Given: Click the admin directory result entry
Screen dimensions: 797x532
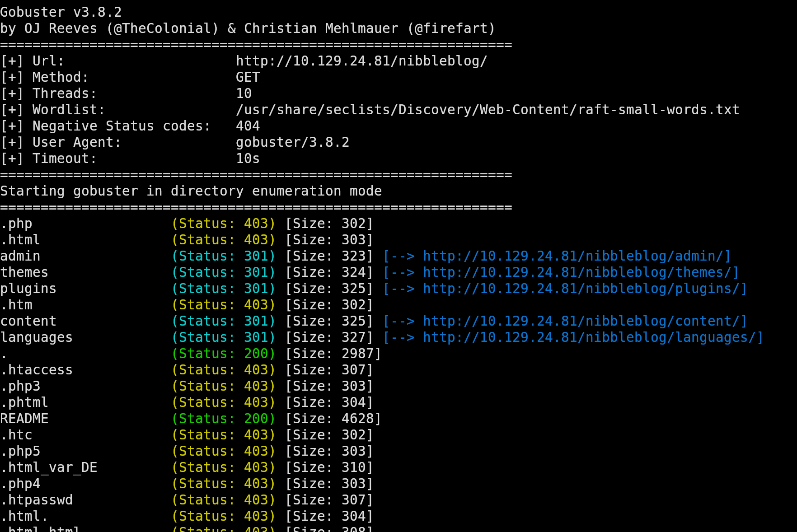Looking at the screenshot, I should pos(20,256).
